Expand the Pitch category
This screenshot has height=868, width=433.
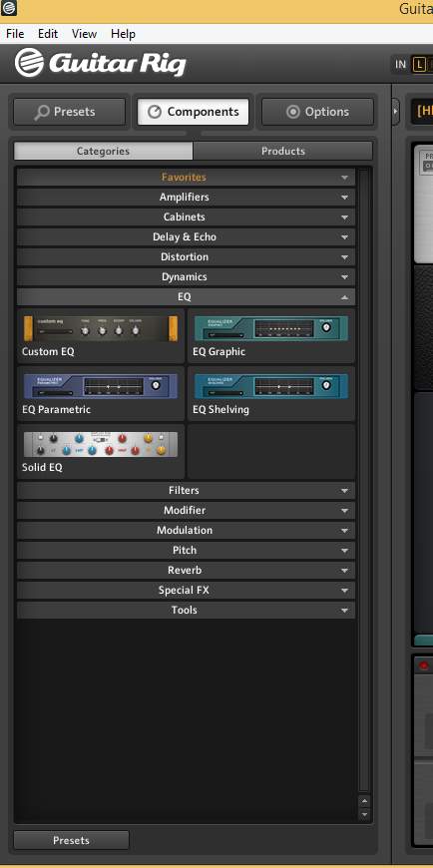tap(186, 551)
